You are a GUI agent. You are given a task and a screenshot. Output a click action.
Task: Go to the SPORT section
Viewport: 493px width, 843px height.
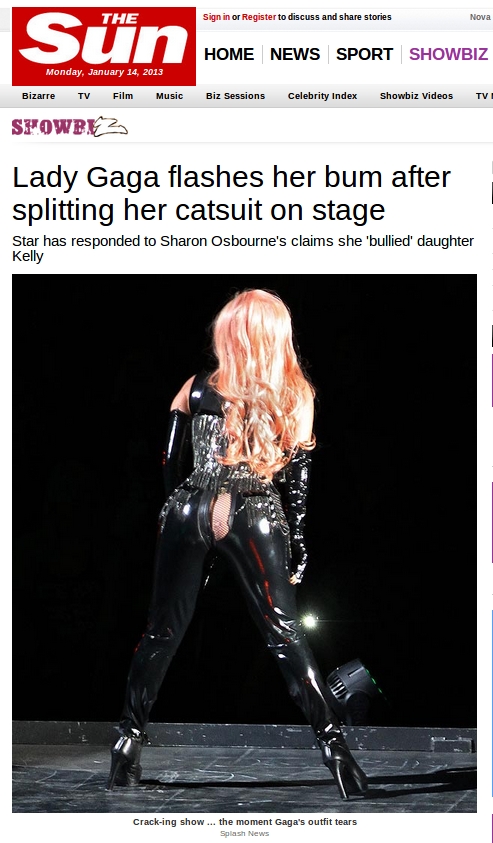click(365, 54)
